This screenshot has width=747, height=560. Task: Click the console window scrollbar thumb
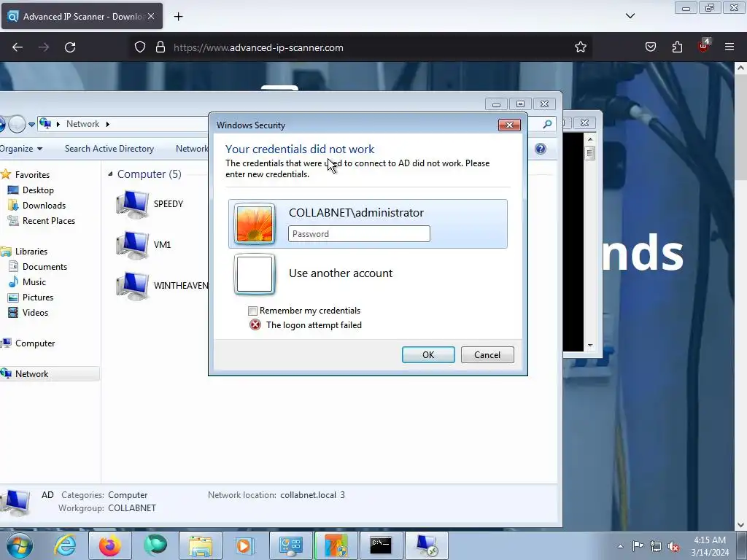pyautogui.click(x=589, y=154)
